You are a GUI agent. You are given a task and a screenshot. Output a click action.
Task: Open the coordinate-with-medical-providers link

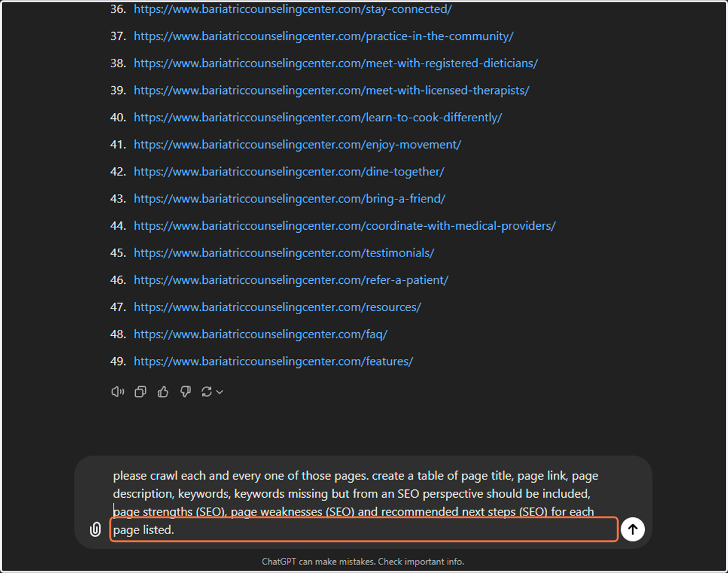[345, 226]
